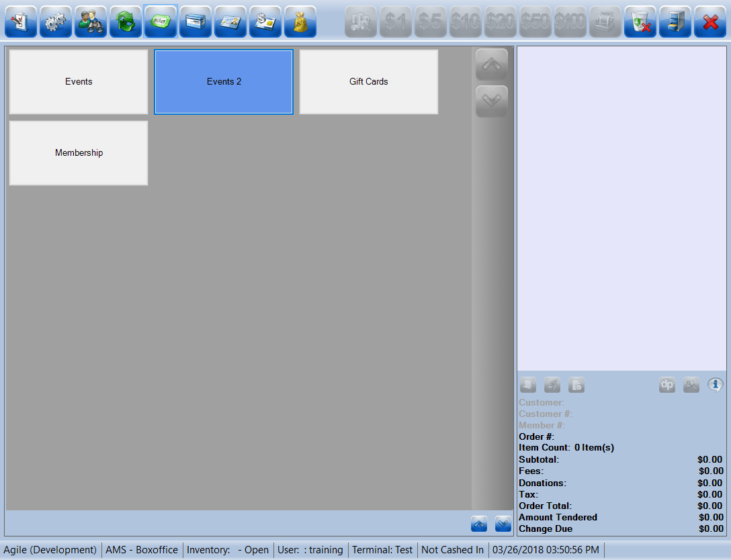Select the Events 2 category tile
Viewport: 731px width, 560px height.
coord(224,82)
